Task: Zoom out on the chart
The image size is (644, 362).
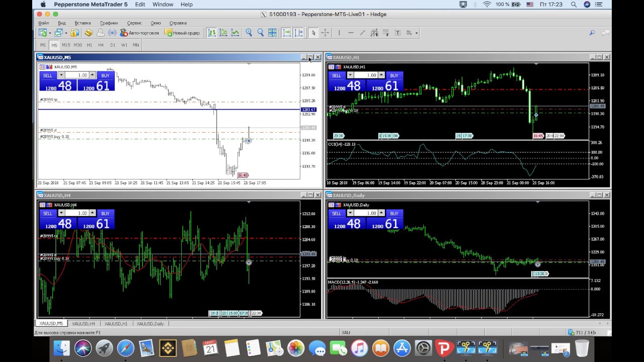Action: click(x=260, y=33)
